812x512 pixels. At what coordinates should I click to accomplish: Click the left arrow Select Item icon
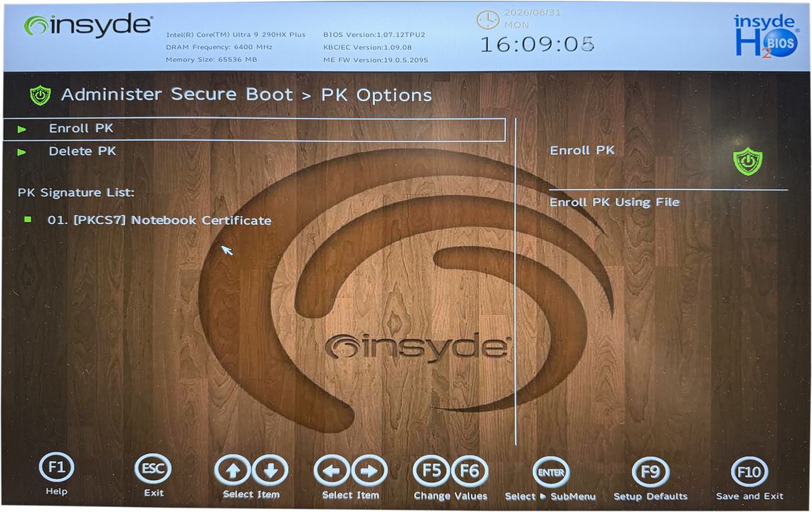[x=332, y=471]
